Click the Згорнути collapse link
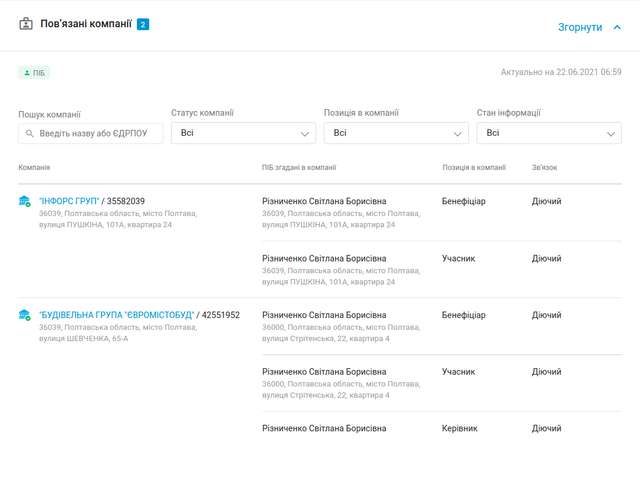Image resolution: width=640 pixels, height=491 pixels. click(580, 27)
